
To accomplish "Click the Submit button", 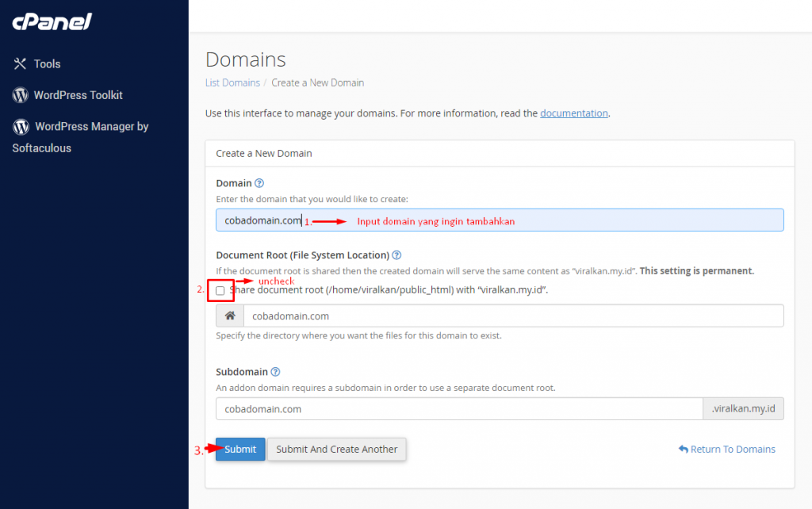I will pos(239,449).
